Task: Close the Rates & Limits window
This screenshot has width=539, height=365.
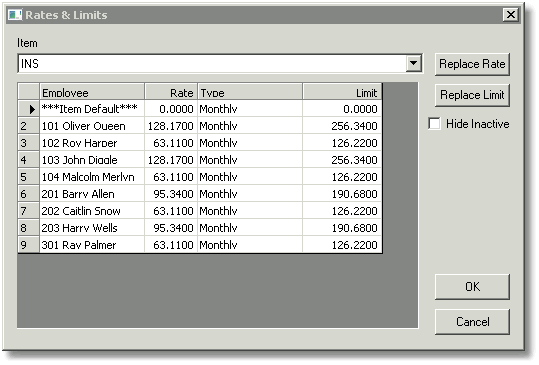Action: tap(511, 15)
